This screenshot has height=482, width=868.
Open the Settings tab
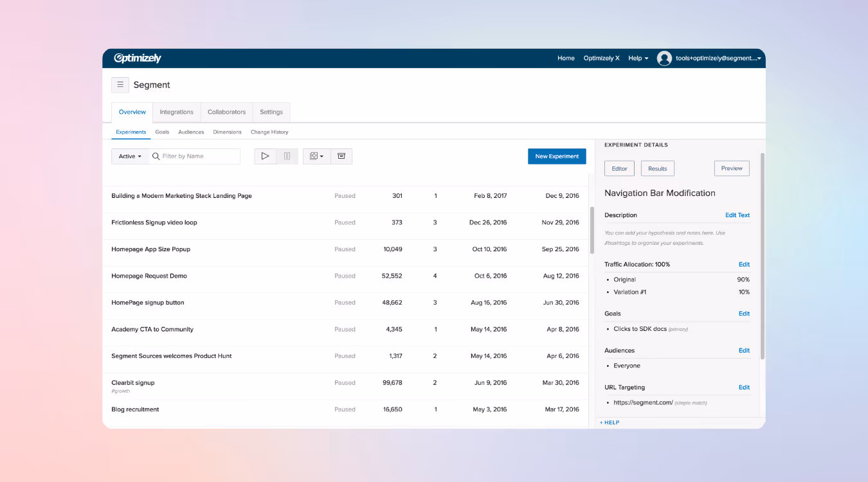(x=271, y=112)
